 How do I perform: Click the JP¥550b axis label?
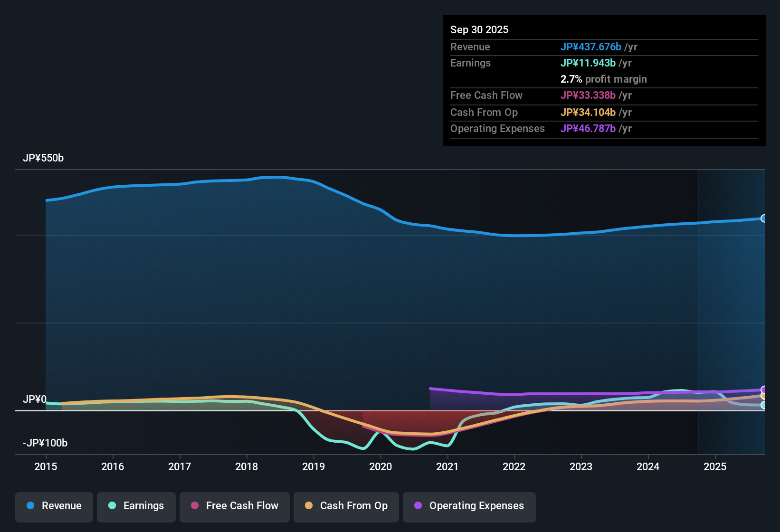pos(43,158)
